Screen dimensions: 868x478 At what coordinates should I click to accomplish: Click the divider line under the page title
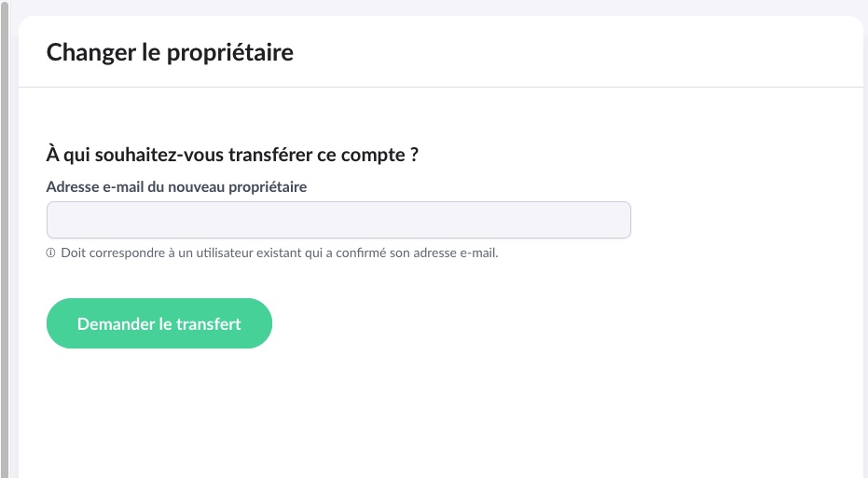click(441, 87)
